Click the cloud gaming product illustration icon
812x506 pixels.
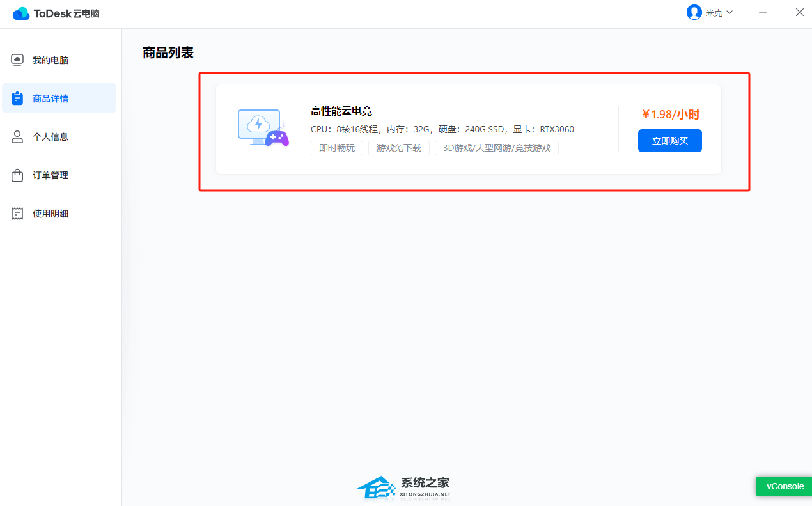pos(263,128)
